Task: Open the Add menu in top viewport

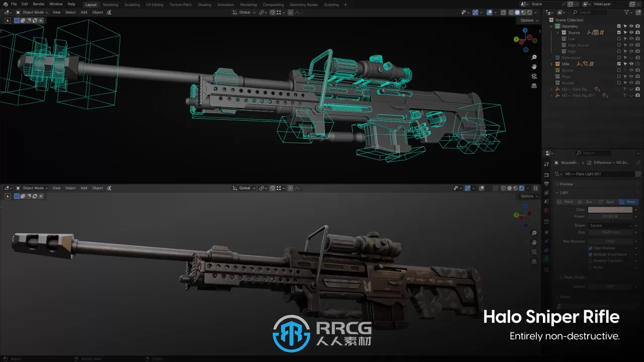Action: pos(84,12)
